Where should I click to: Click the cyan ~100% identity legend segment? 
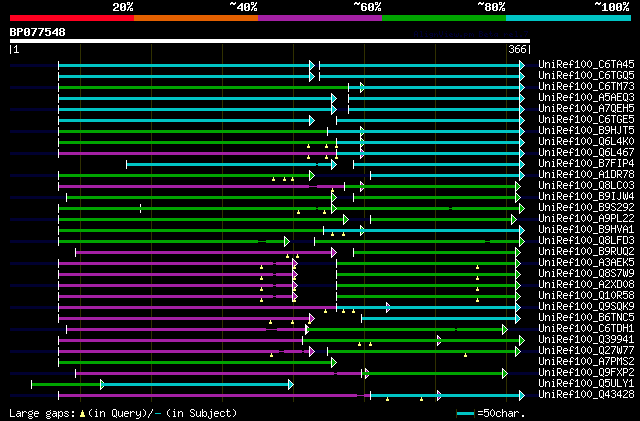[x=569, y=18]
